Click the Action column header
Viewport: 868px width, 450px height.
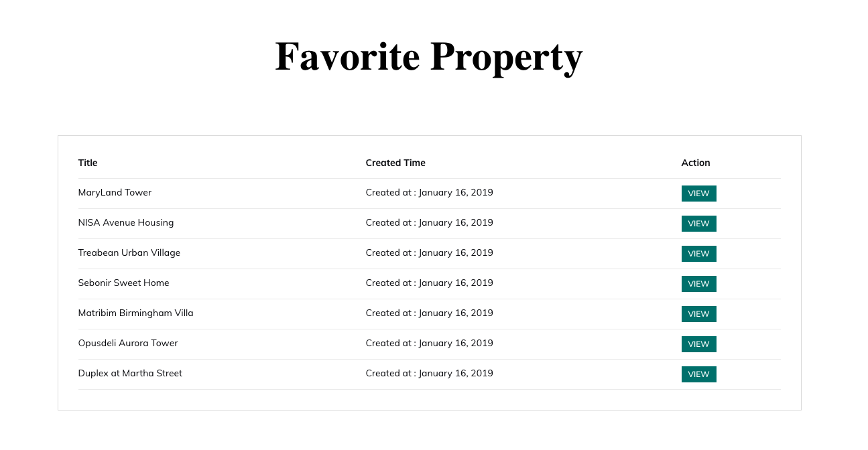coord(696,163)
